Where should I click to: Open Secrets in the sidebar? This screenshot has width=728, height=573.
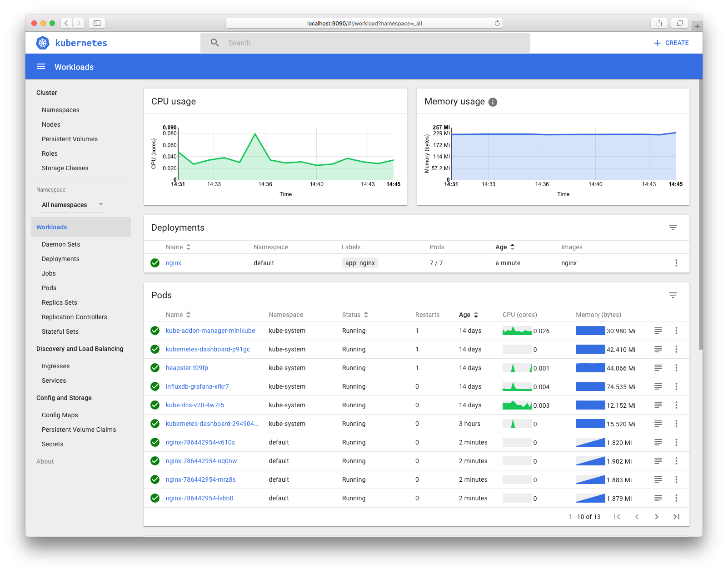53,444
